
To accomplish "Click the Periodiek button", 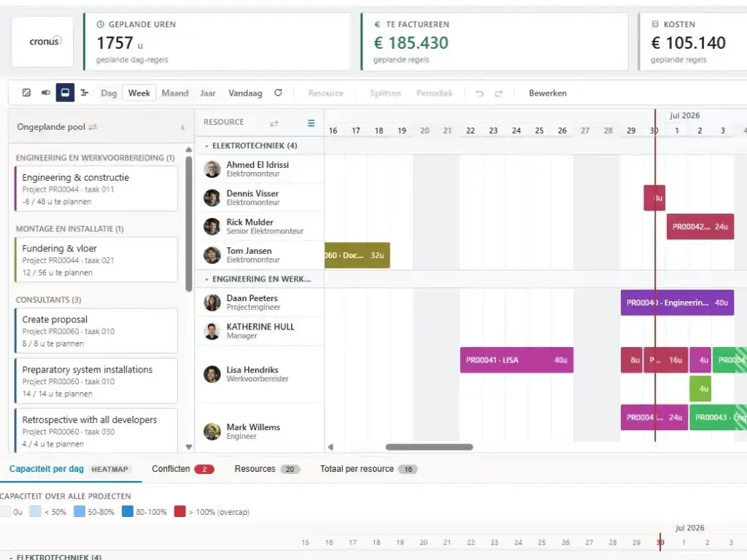I will [434, 93].
